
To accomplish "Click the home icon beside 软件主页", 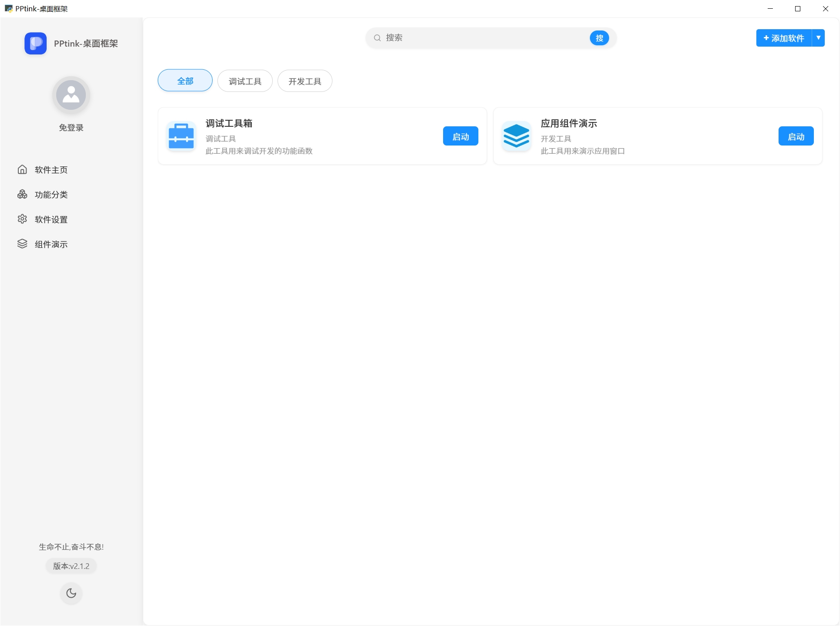I will coord(22,169).
